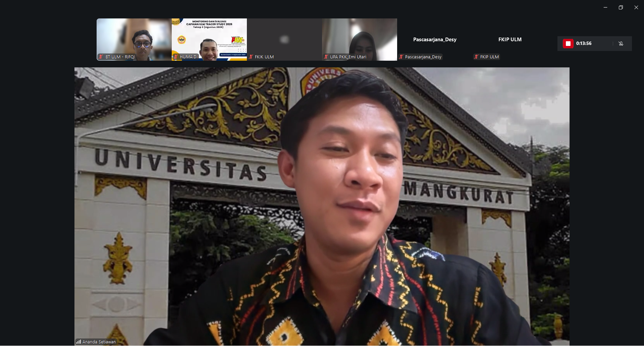Select FKIK ULM participant tile

(284, 40)
